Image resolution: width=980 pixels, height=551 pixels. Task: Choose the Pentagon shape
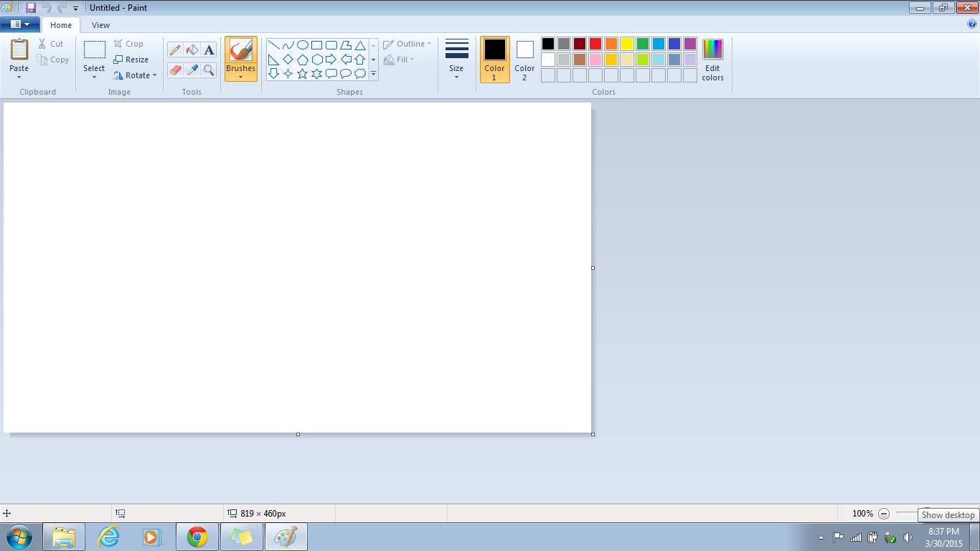(x=303, y=60)
